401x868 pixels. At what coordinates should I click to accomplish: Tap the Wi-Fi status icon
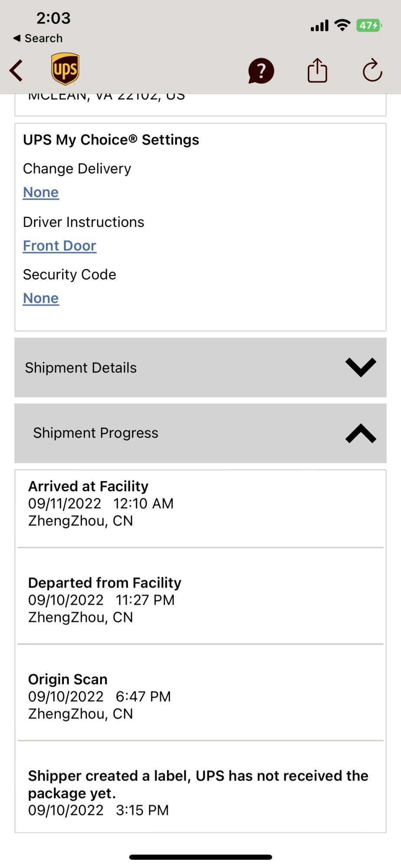pos(342,26)
